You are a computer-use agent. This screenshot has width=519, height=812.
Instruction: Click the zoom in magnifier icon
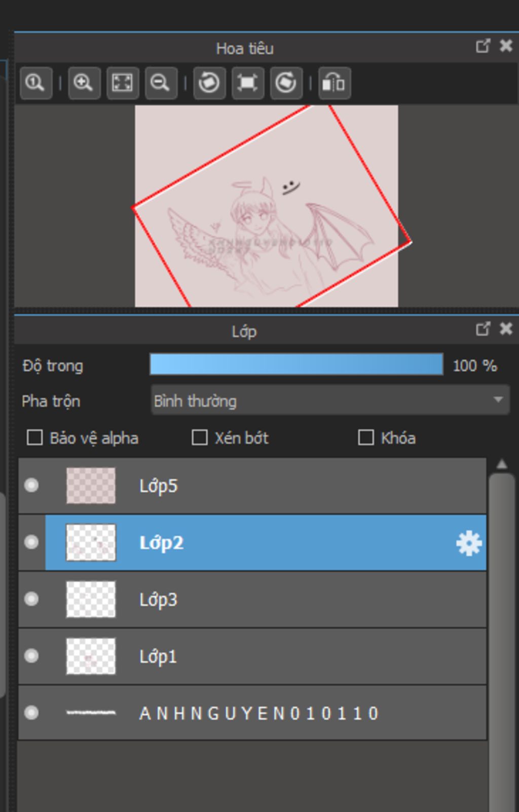84,83
